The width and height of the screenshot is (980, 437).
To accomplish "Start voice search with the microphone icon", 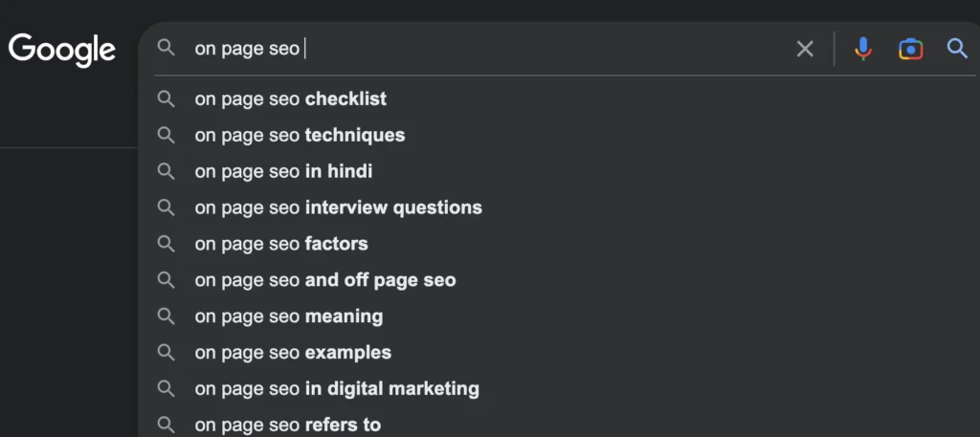I will [863, 49].
